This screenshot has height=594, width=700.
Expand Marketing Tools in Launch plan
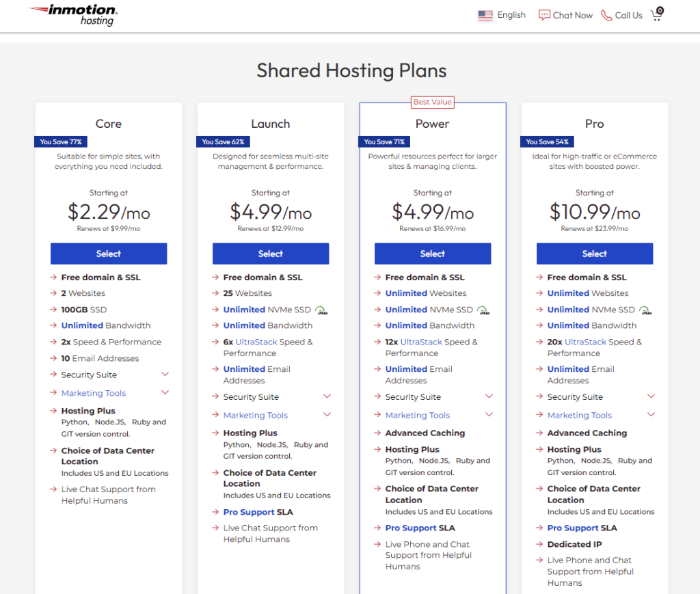click(327, 415)
